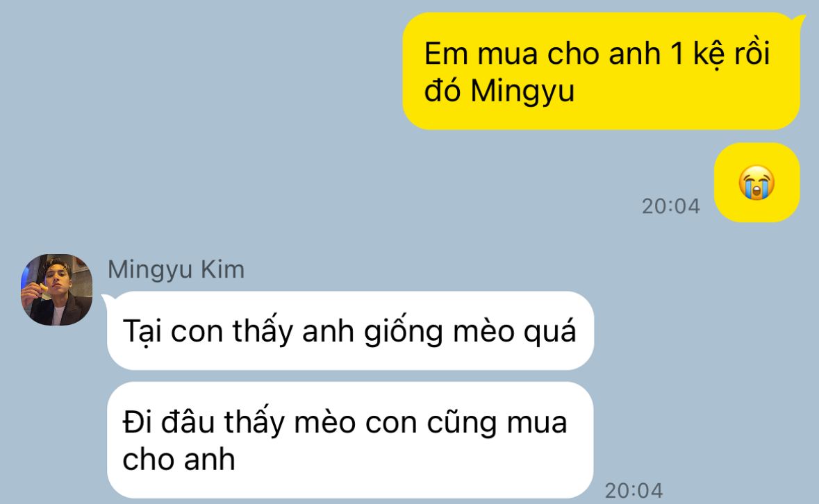Image resolution: width=819 pixels, height=504 pixels.
Task: Open Mingyu Kim's profile photo
Action: coord(56,289)
